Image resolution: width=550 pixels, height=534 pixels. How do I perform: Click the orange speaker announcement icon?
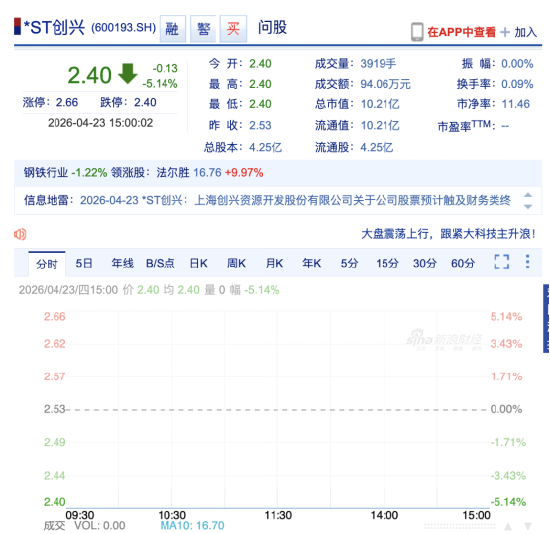(x=20, y=234)
